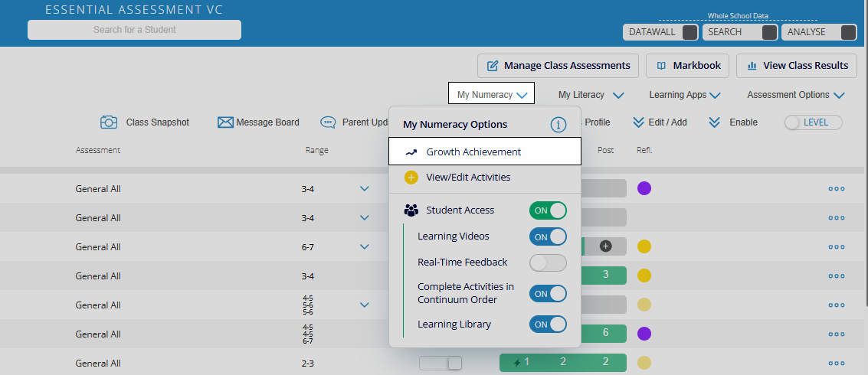
Task: Open the three-dot menu for the 2-3 range row
Action: tap(837, 364)
